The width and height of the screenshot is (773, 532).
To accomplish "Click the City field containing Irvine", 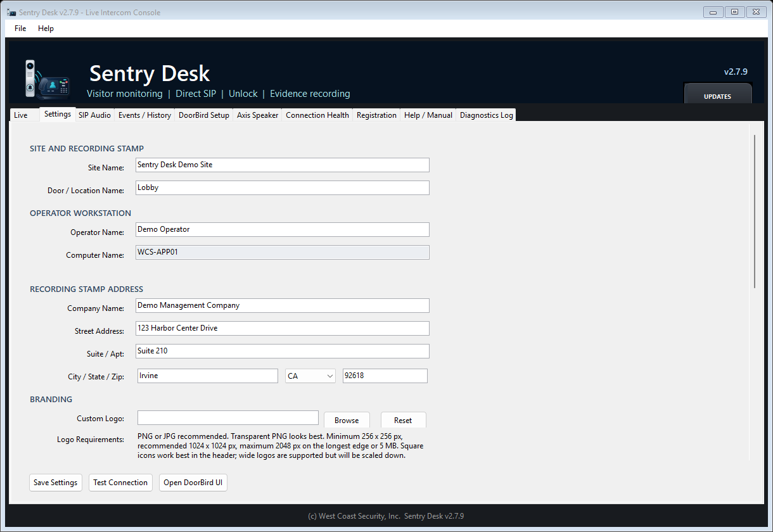I will (208, 376).
